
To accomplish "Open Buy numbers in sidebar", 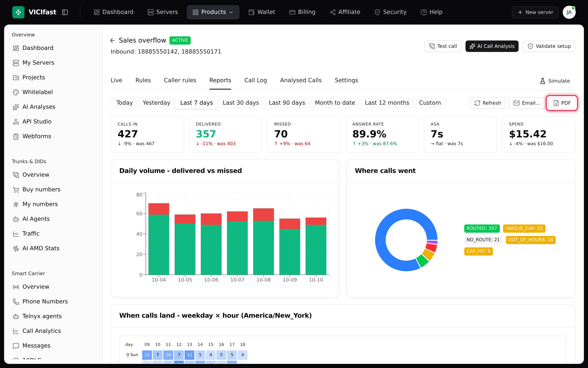I will (53, 190).
